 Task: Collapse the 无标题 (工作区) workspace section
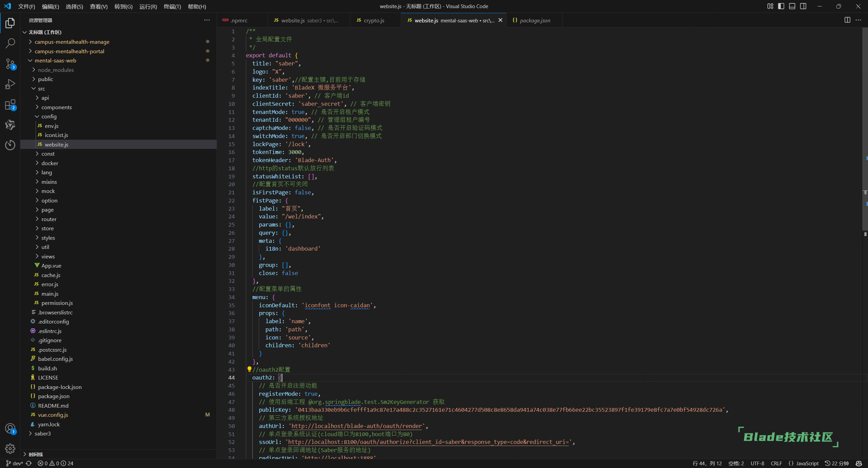[119, 32]
